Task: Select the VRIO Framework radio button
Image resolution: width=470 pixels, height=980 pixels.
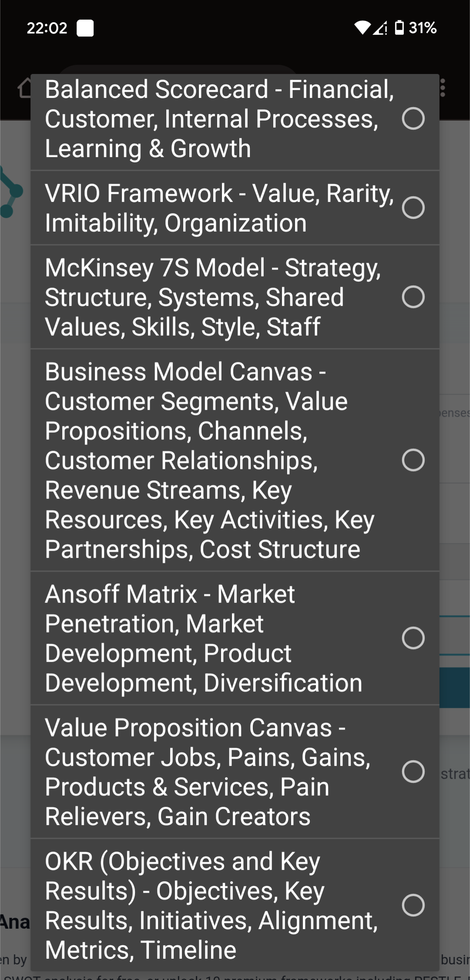Action: (x=413, y=207)
